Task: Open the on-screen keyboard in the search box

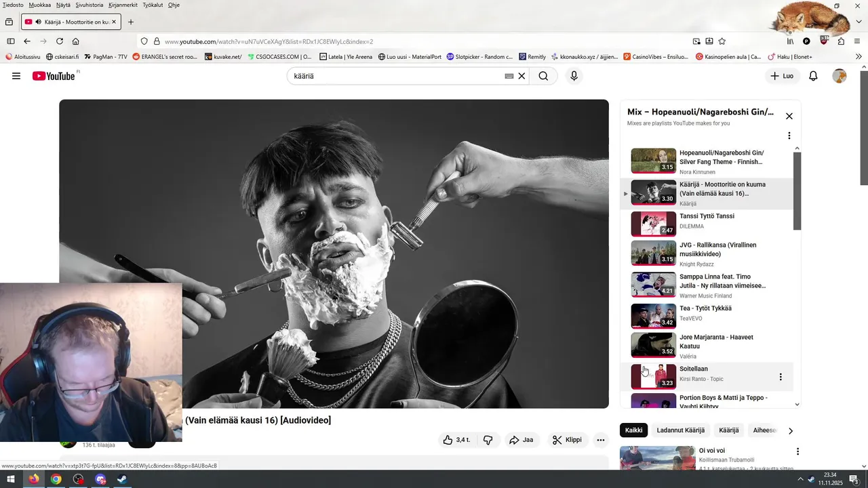Action: pyautogui.click(x=509, y=76)
